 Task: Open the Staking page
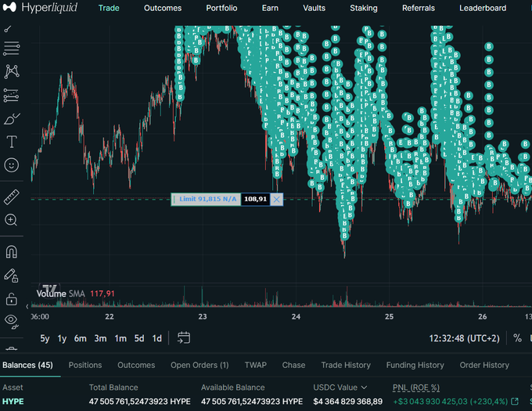(x=364, y=8)
